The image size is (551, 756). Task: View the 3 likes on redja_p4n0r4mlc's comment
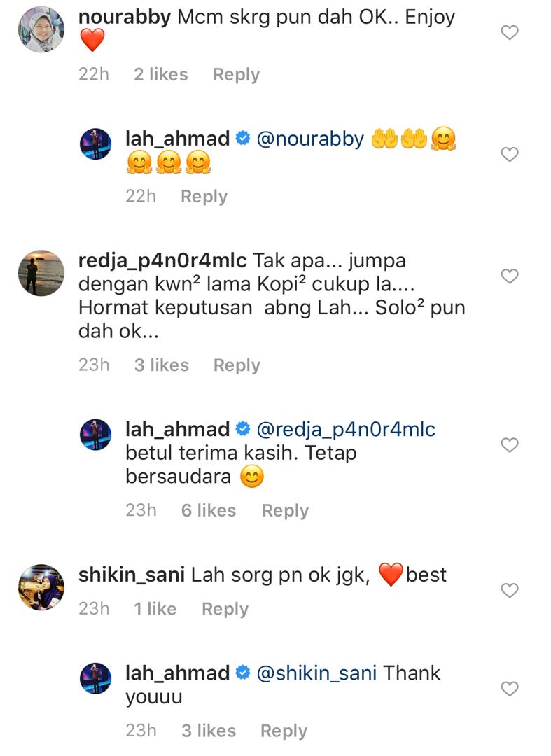coord(162,365)
